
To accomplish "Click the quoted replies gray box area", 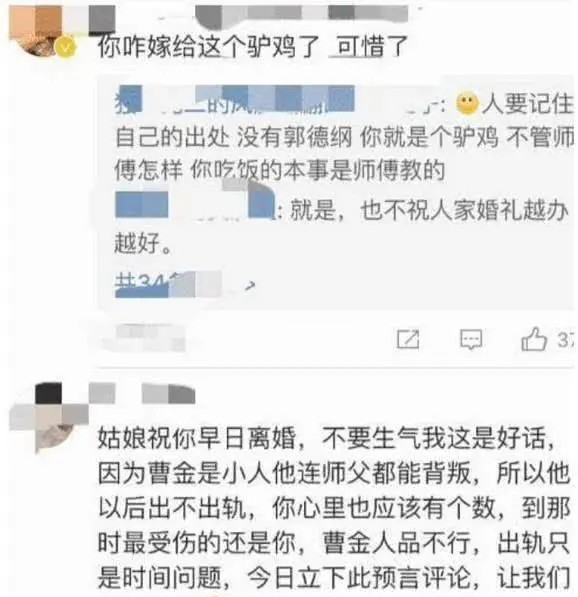I will [335, 192].
